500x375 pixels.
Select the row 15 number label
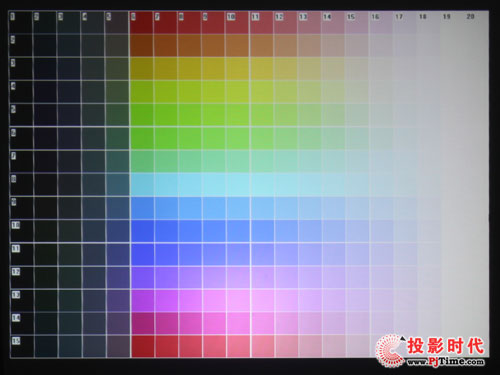click(16, 341)
